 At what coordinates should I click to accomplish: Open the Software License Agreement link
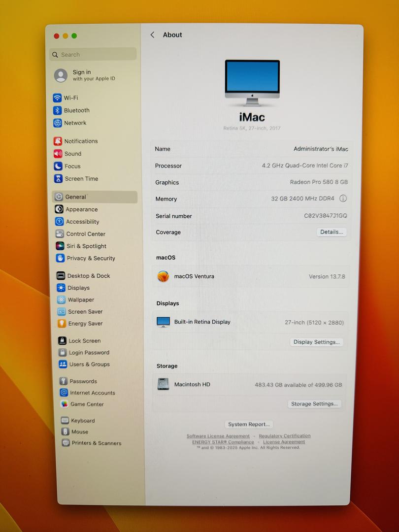pyautogui.click(x=218, y=436)
